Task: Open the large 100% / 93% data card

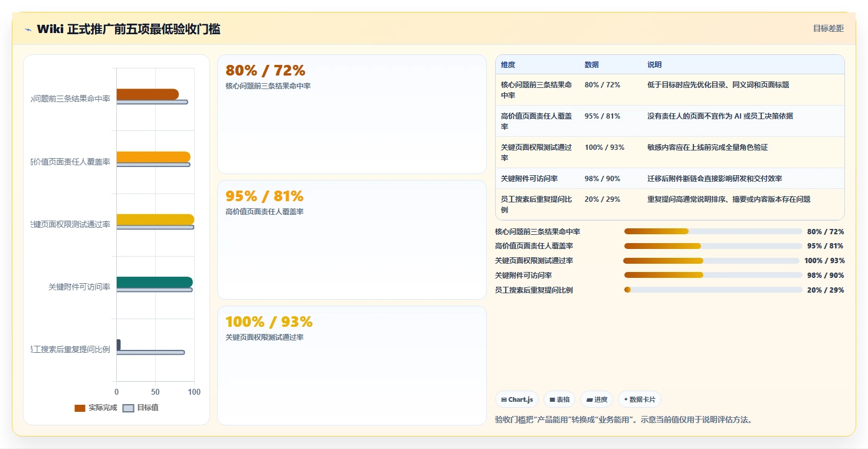Action: click(352, 365)
